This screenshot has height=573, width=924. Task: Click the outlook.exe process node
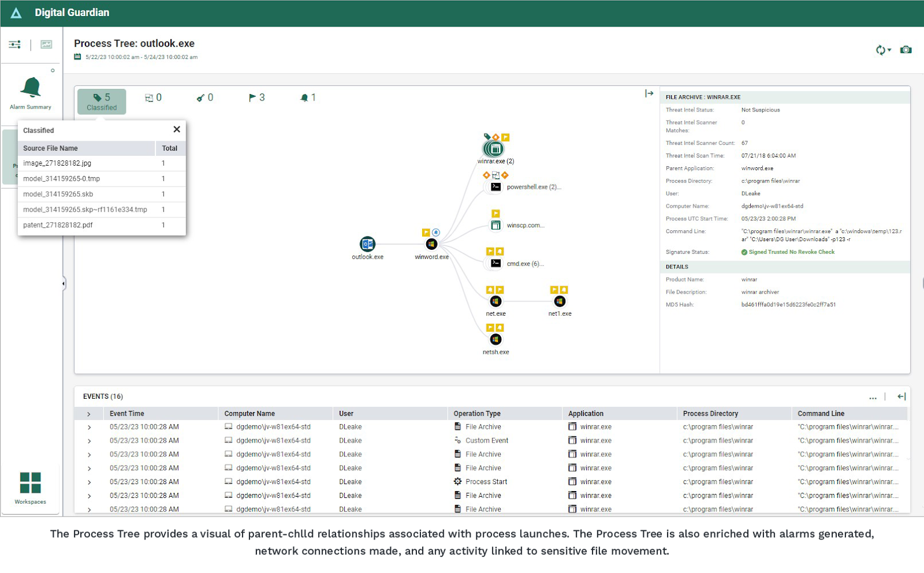point(367,244)
